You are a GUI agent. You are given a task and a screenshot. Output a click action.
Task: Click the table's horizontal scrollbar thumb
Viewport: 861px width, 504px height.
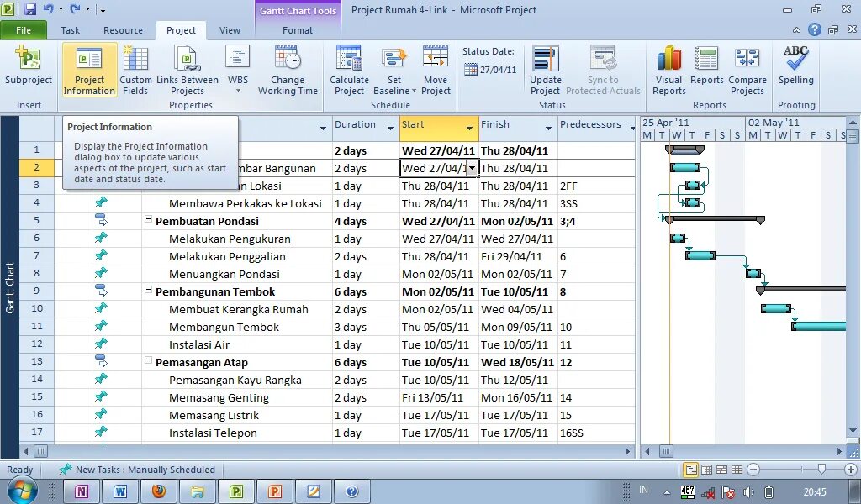coord(40,451)
